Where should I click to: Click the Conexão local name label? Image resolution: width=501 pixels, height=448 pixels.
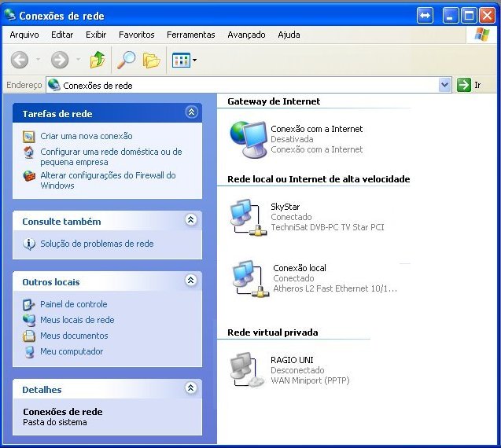click(x=300, y=268)
